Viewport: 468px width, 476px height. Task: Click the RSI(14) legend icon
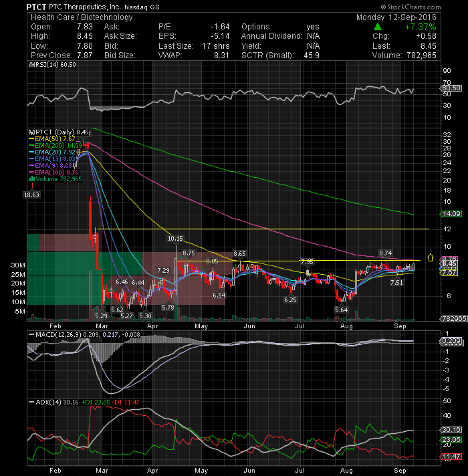(31, 65)
